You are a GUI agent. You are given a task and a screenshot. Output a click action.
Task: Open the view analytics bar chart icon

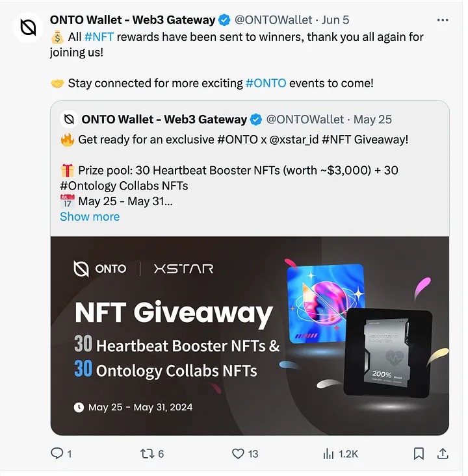click(x=328, y=454)
